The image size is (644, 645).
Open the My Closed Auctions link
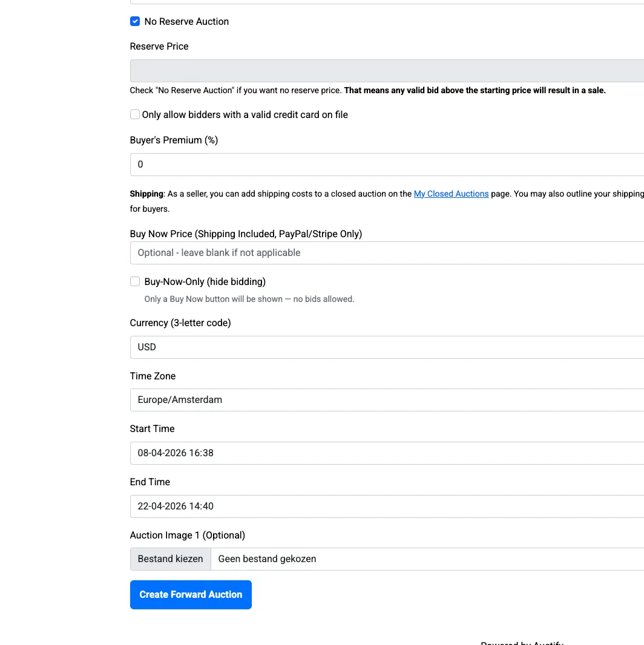coord(451,194)
